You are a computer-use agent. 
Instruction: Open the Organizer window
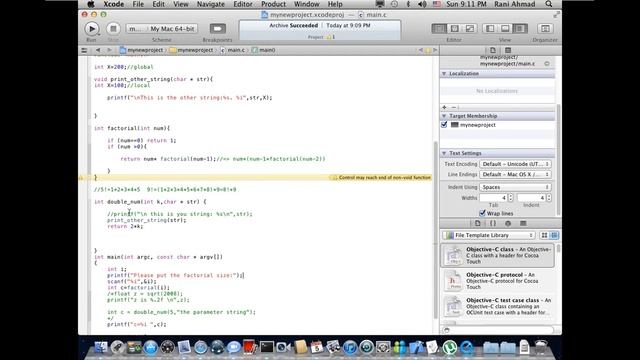545,29
